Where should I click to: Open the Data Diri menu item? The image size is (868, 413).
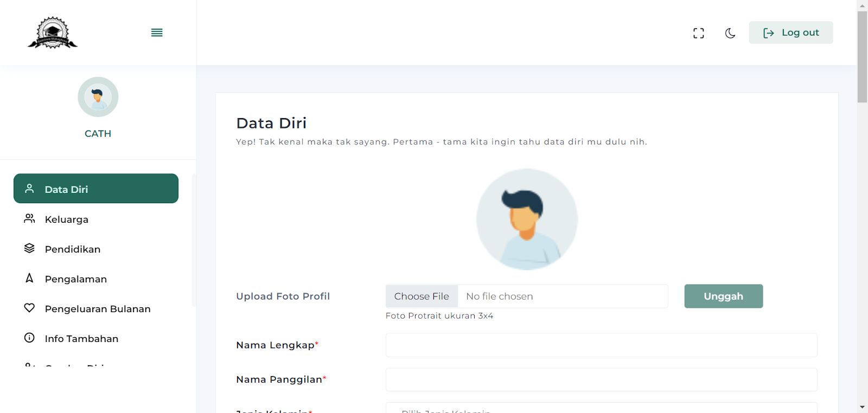click(96, 189)
